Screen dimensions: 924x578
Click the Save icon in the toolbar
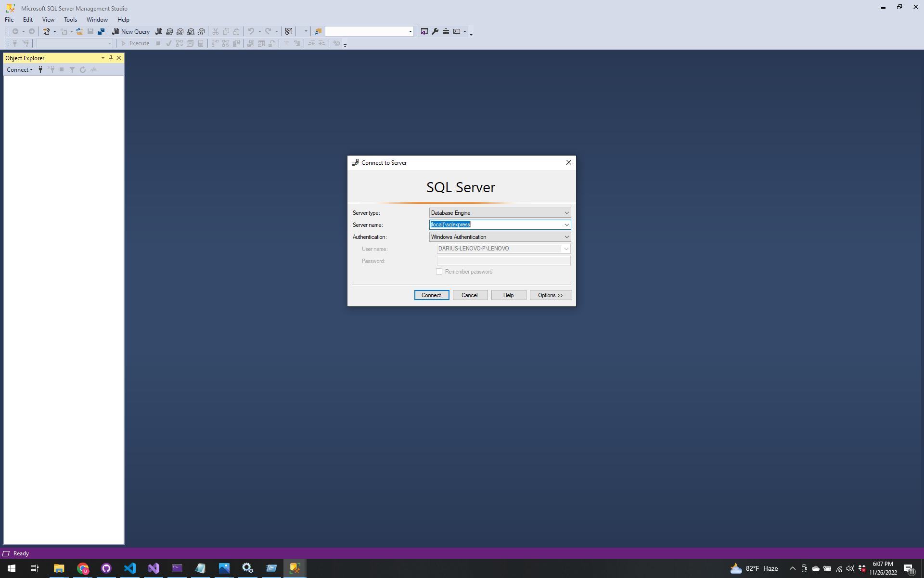coord(90,31)
